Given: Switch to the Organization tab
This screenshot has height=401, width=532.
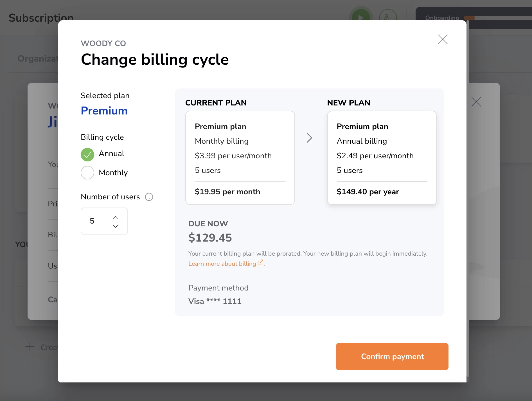Looking at the screenshot, I should [38, 58].
